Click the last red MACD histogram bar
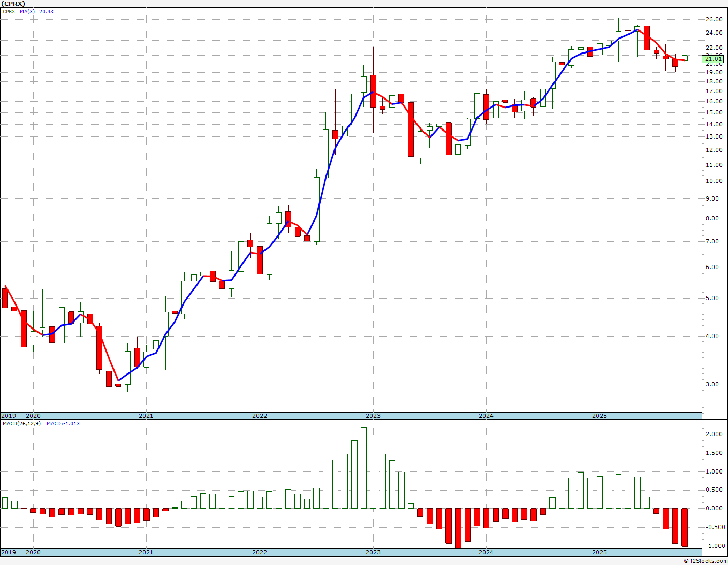728x565 pixels. (685, 528)
